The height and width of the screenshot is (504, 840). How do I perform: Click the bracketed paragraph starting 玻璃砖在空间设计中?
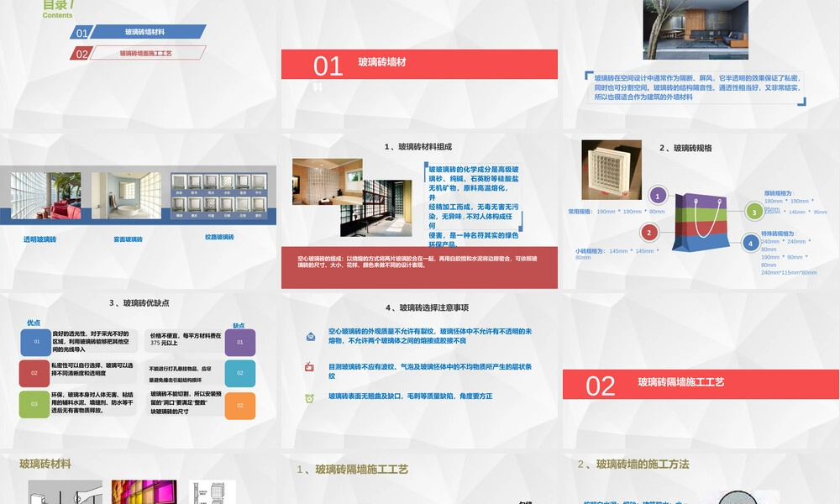point(696,87)
